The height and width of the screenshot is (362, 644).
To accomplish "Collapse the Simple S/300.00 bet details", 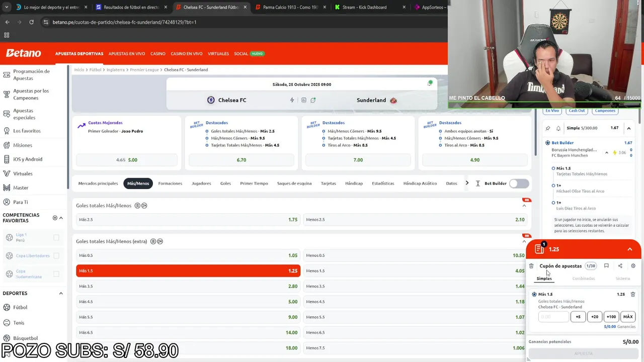I will tap(628, 128).
